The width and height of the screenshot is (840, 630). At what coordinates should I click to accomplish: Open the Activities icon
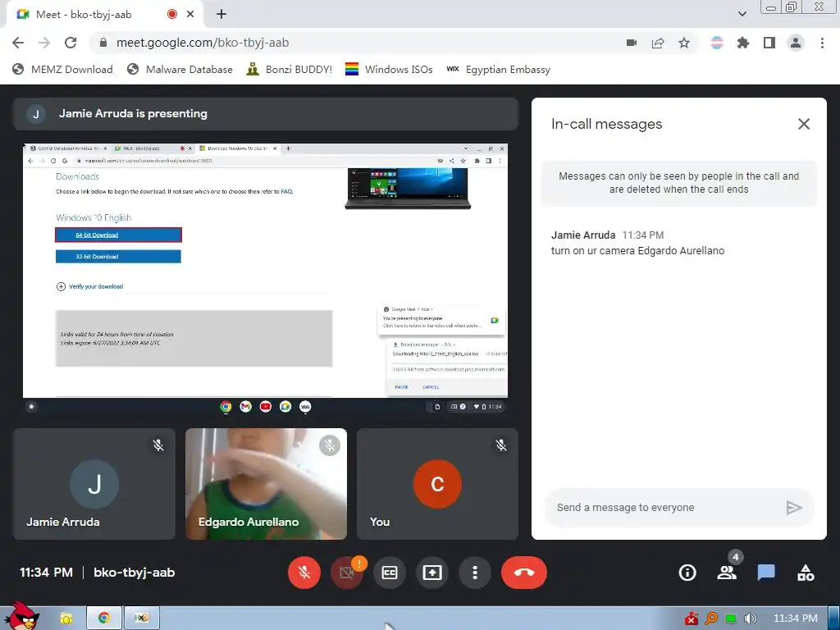tap(806, 573)
